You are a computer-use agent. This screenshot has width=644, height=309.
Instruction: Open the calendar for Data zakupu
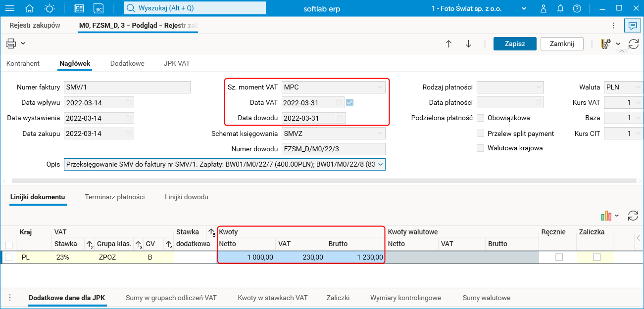(129, 133)
